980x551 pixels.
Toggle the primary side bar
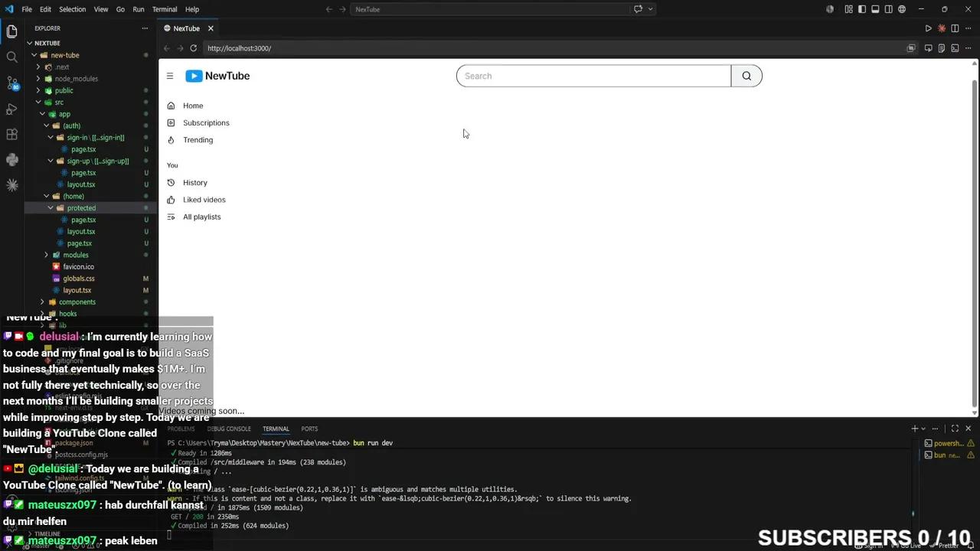click(x=862, y=9)
